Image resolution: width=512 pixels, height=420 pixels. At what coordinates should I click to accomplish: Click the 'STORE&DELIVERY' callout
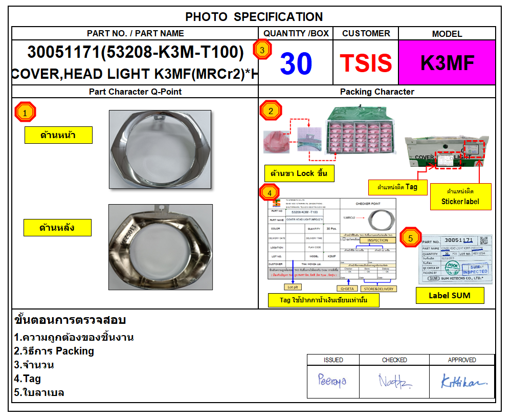point(379,289)
